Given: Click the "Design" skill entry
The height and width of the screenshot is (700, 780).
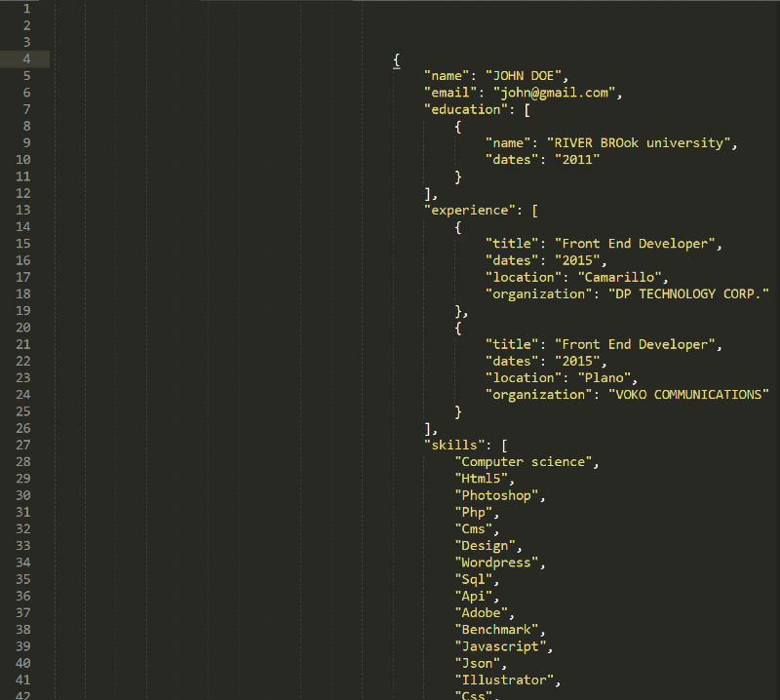Looking at the screenshot, I should coord(485,546).
